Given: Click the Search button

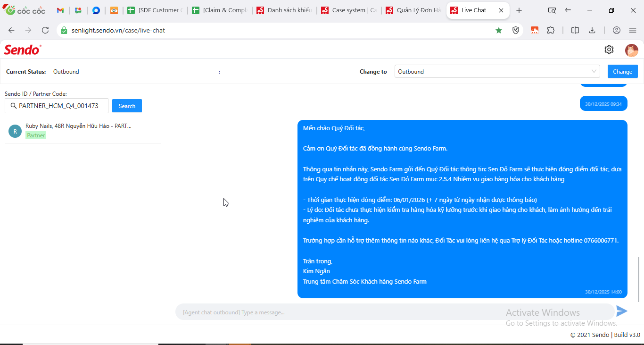Looking at the screenshot, I should coord(127,106).
